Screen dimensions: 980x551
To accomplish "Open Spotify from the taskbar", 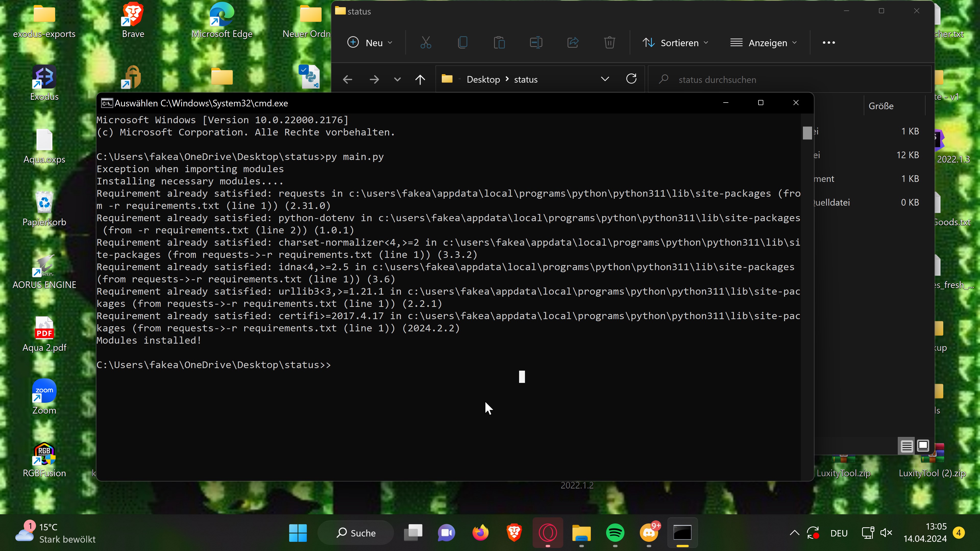I will coord(615,533).
